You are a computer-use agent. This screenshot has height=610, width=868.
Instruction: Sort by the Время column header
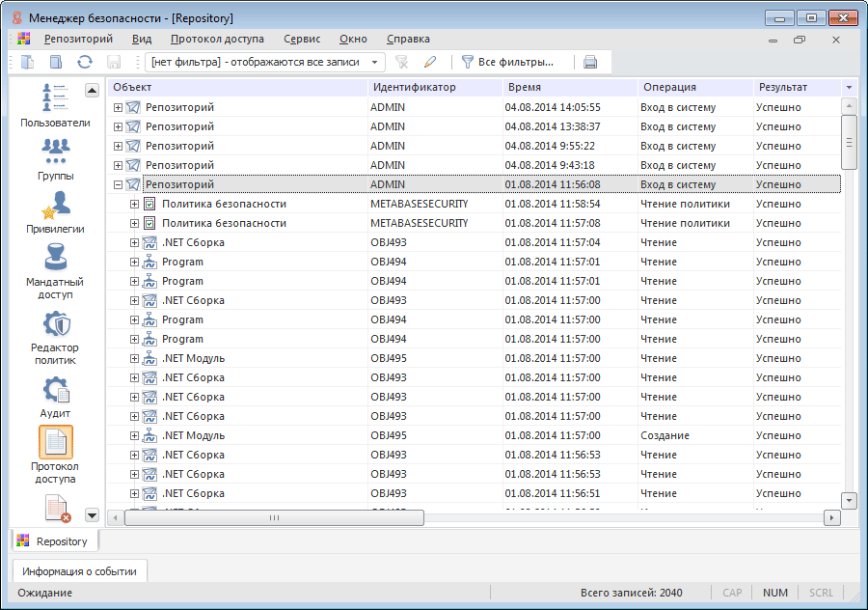click(x=570, y=88)
